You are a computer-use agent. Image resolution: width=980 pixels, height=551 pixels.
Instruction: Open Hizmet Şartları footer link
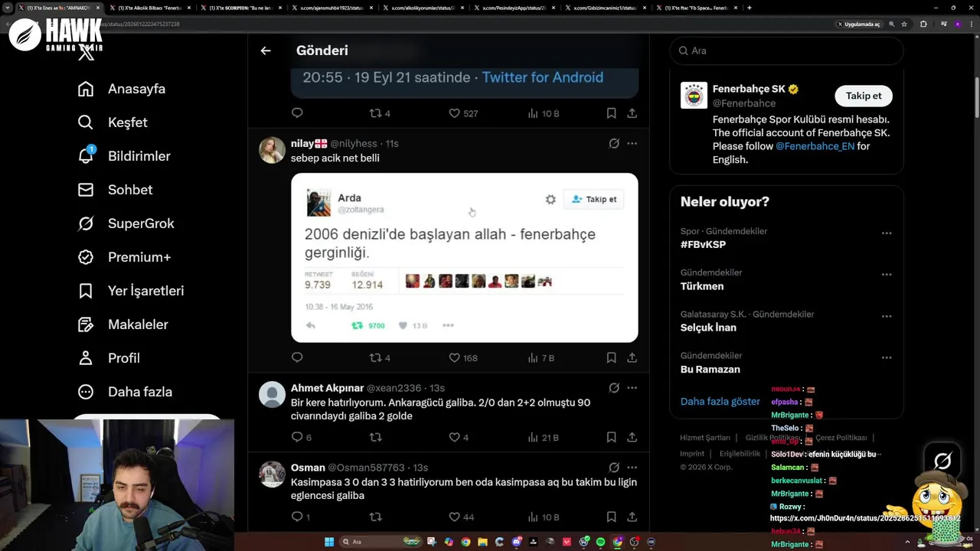pyautogui.click(x=705, y=438)
